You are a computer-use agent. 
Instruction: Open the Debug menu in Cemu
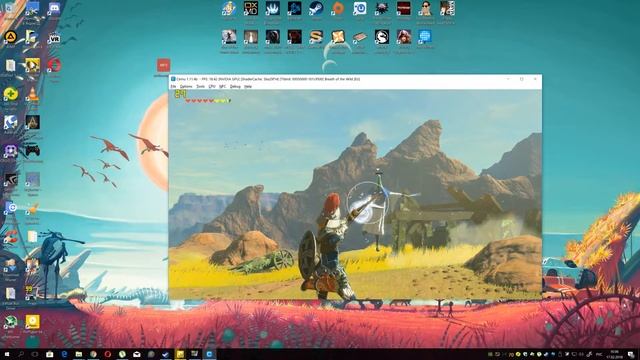[x=235, y=87]
